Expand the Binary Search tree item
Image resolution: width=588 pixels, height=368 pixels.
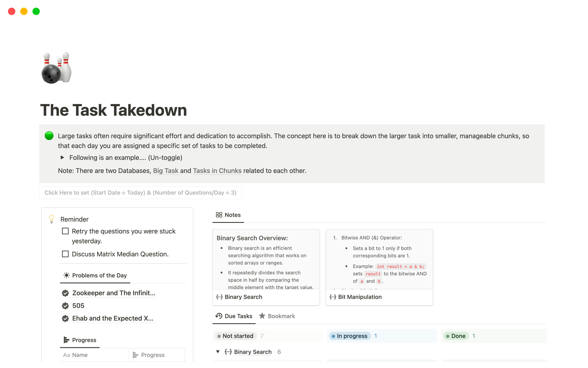218,351
